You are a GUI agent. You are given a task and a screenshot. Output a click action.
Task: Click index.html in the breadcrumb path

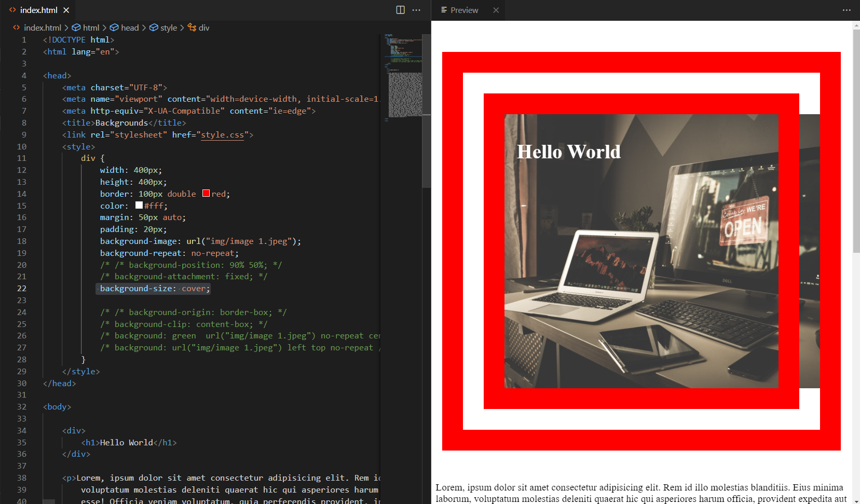pyautogui.click(x=42, y=28)
